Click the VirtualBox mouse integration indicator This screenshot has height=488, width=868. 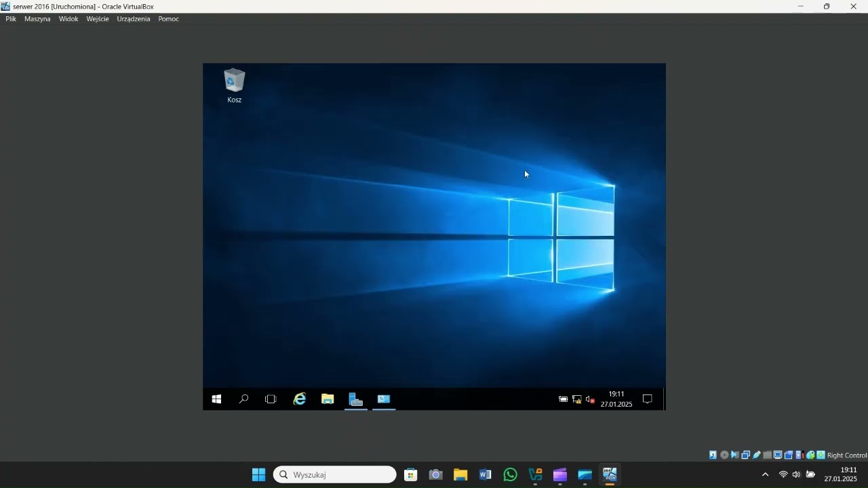point(810,455)
